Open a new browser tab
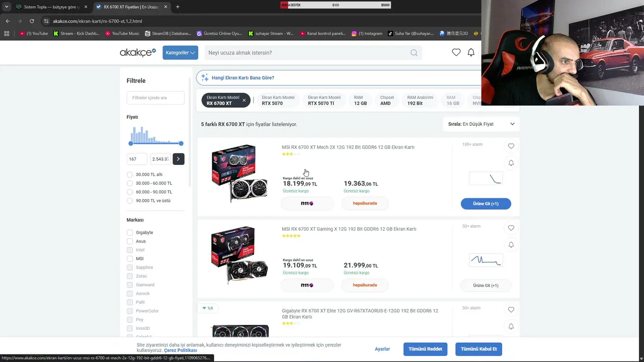The image size is (644, 362). point(178,7)
